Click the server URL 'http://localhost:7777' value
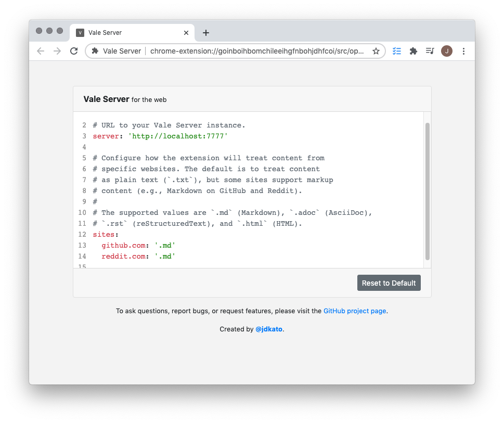 pyautogui.click(x=178, y=136)
